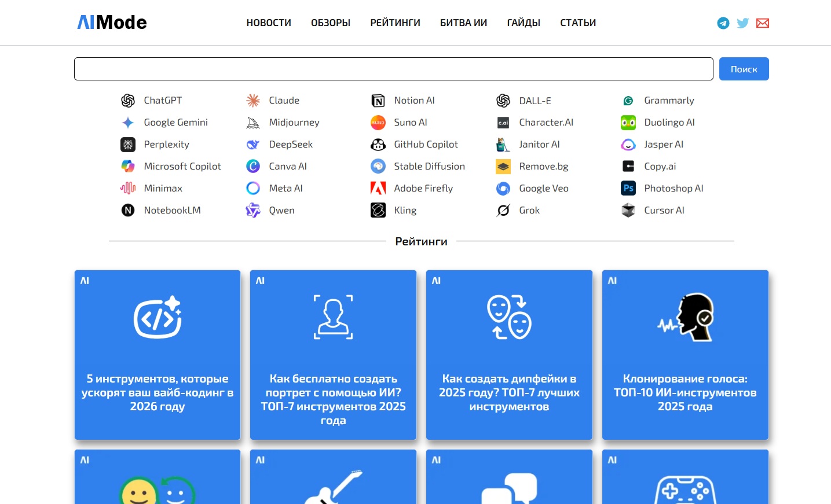Open the Stable Diffusion link
Image resolution: width=831 pixels, height=504 pixels.
click(429, 167)
